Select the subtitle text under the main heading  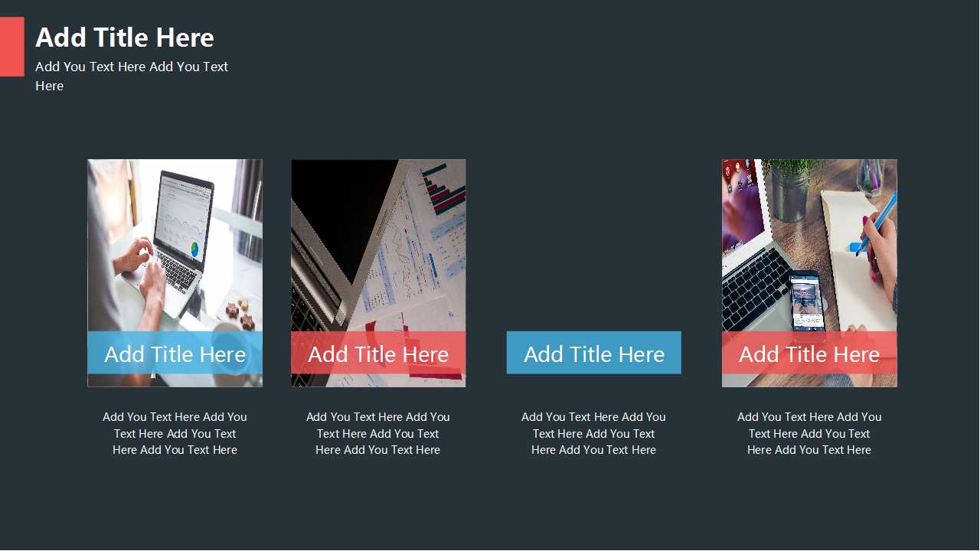point(132,76)
